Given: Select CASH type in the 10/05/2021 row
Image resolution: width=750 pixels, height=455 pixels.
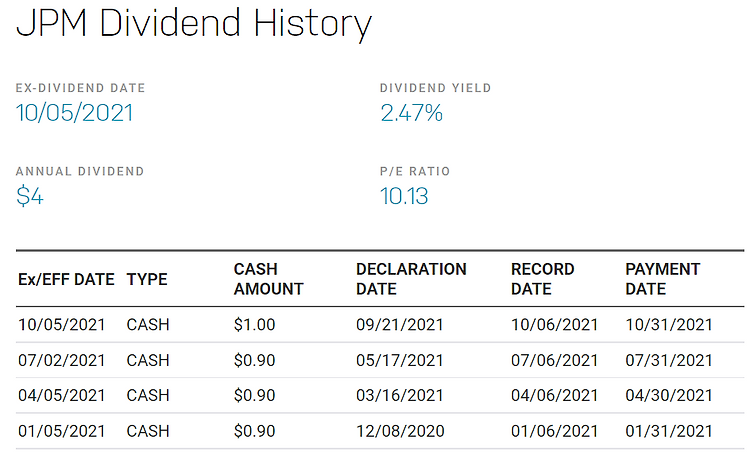Looking at the screenshot, I should tap(148, 325).
